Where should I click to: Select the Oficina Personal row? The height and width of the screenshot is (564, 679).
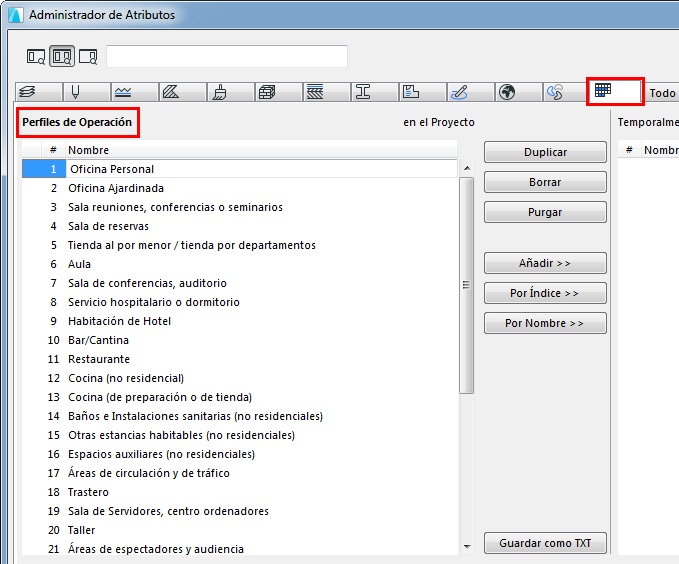240,169
